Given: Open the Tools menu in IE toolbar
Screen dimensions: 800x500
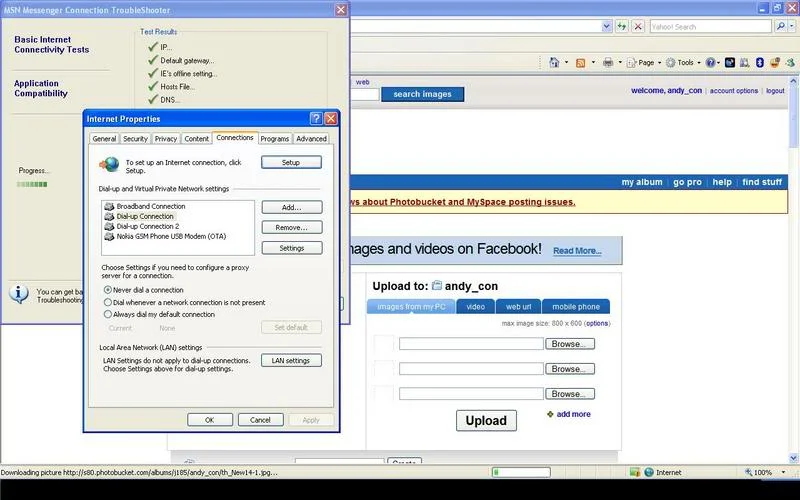Looking at the screenshot, I should pos(683,63).
